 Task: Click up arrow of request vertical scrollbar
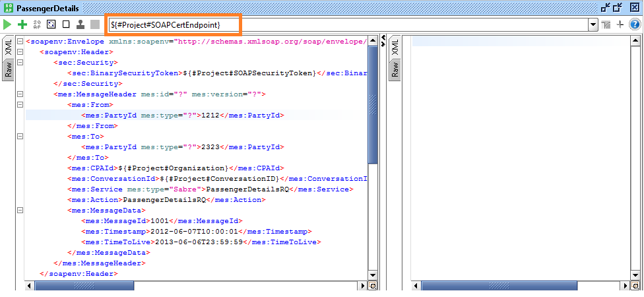pyautogui.click(x=373, y=40)
